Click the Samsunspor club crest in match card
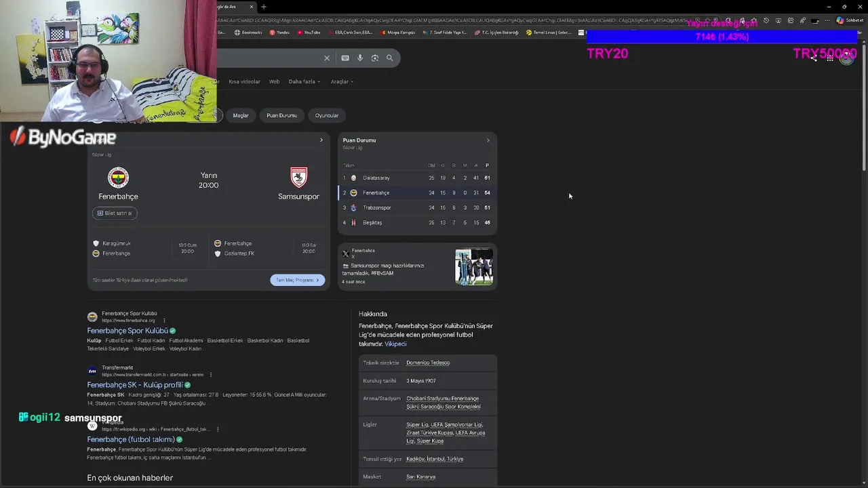Screen dimensions: 868x488 299,178
